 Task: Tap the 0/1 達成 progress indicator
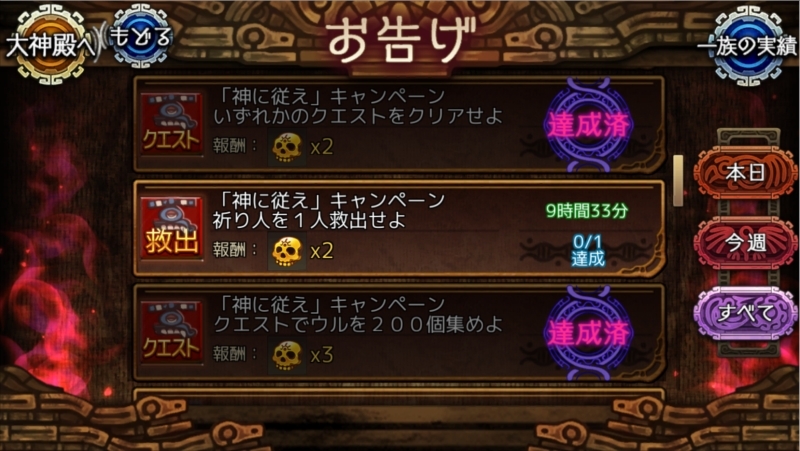(x=588, y=250)
